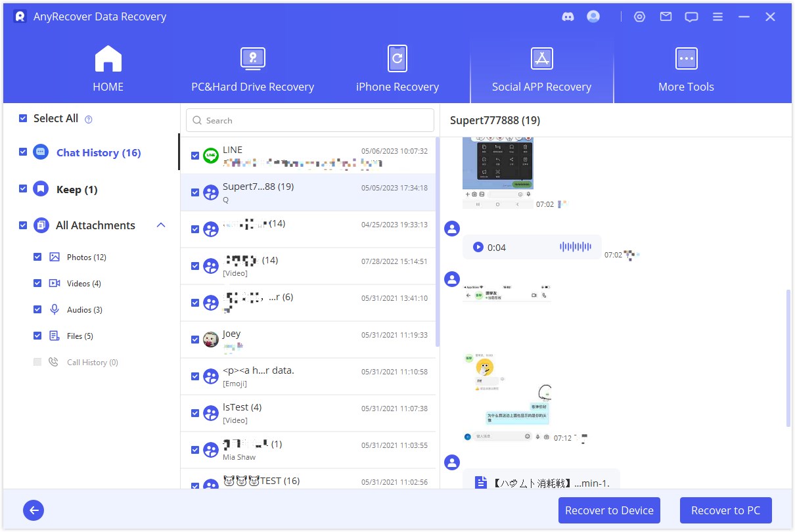Click the AnyRecover app logo

coord(20,16)
